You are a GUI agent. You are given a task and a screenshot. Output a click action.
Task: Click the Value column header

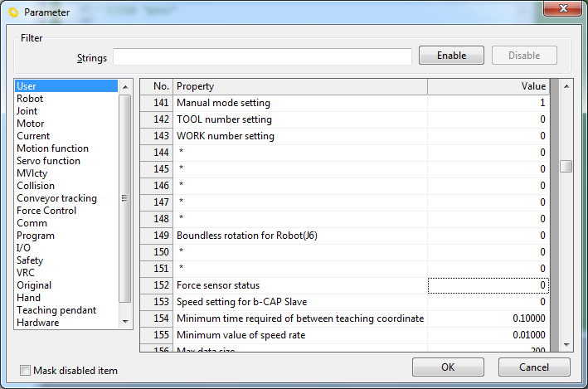(488, 86)
